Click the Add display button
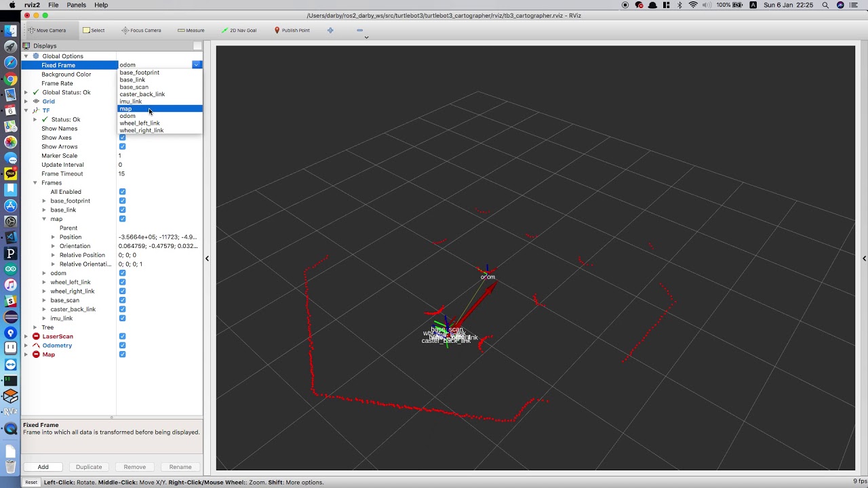The width and height of the screenshot is (868, 488). pos(43,467)
